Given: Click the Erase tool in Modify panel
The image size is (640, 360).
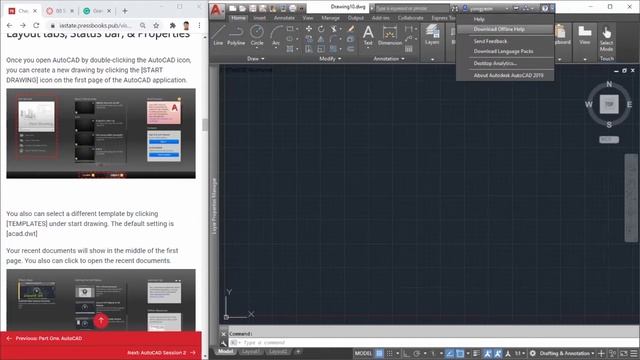Looking at the screenshot, I should click(351, 29).
